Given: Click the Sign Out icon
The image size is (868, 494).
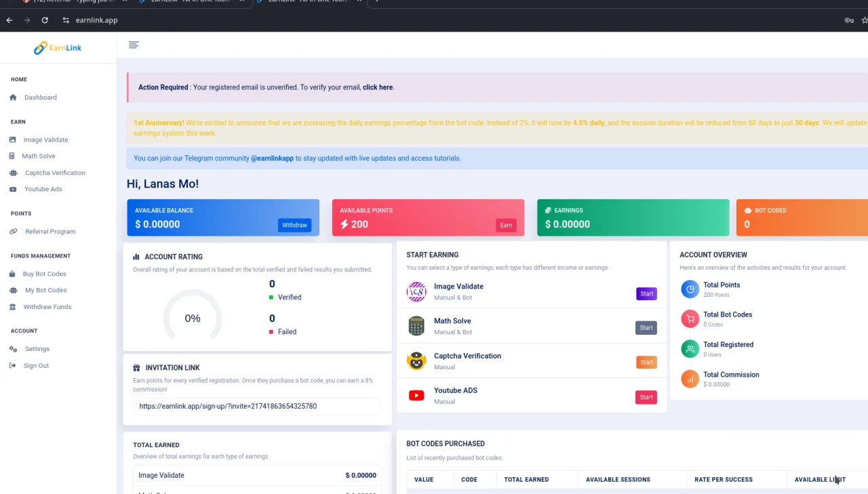Looking at the screenshot, I should point(12,366).
